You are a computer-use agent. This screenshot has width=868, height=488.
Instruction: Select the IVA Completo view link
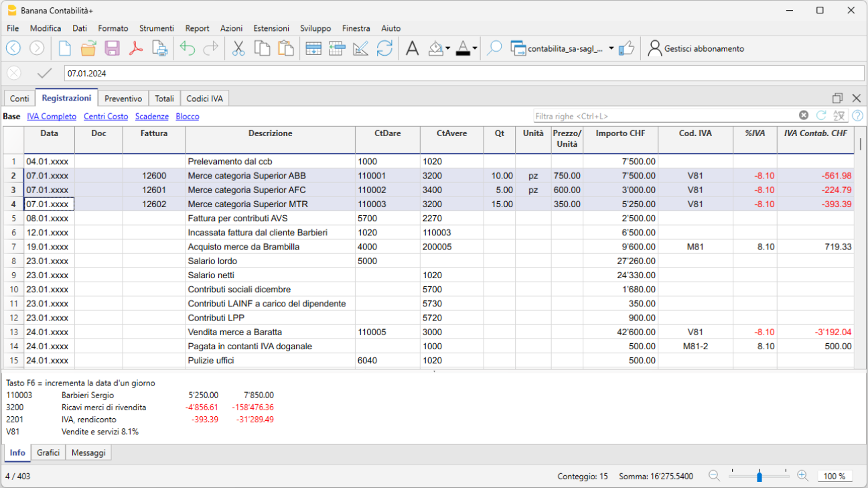point(52,117)
